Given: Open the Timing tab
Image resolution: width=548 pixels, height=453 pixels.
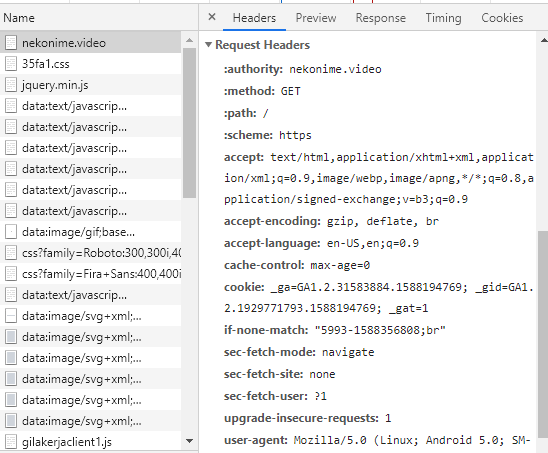Looking at the screenshot, I should coord(443,18).
